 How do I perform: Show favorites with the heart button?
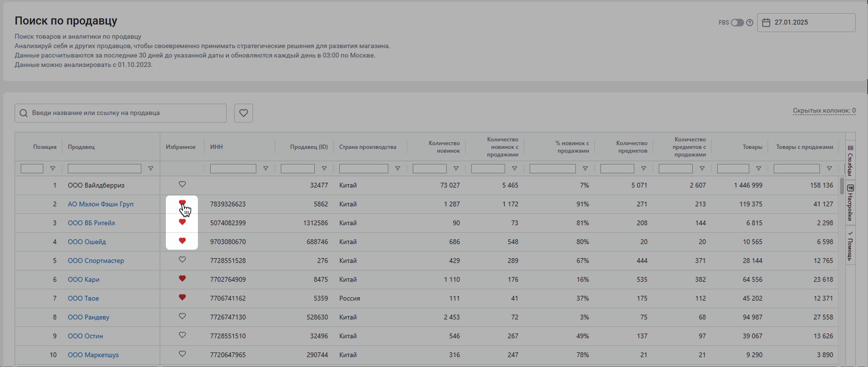tap(243, 113)
